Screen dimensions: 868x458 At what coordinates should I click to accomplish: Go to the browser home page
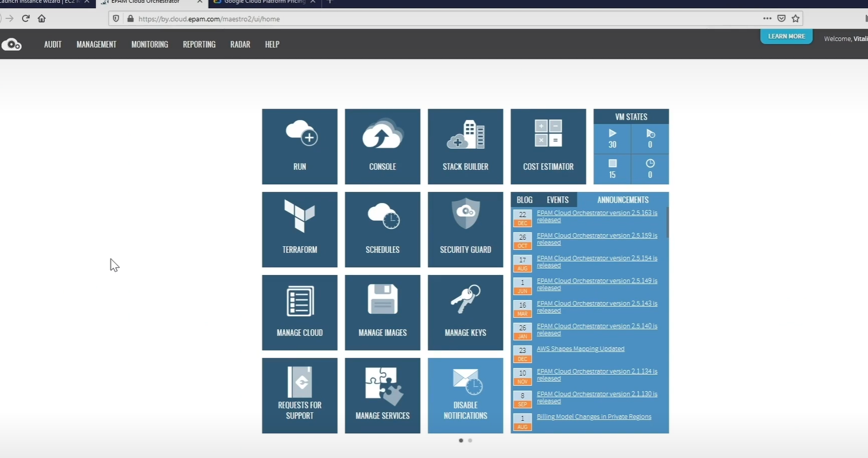[42, 18]
